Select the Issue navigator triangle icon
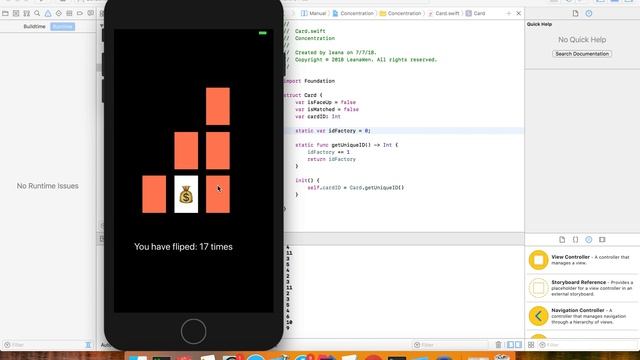640x360 pixels. (48, 13)
